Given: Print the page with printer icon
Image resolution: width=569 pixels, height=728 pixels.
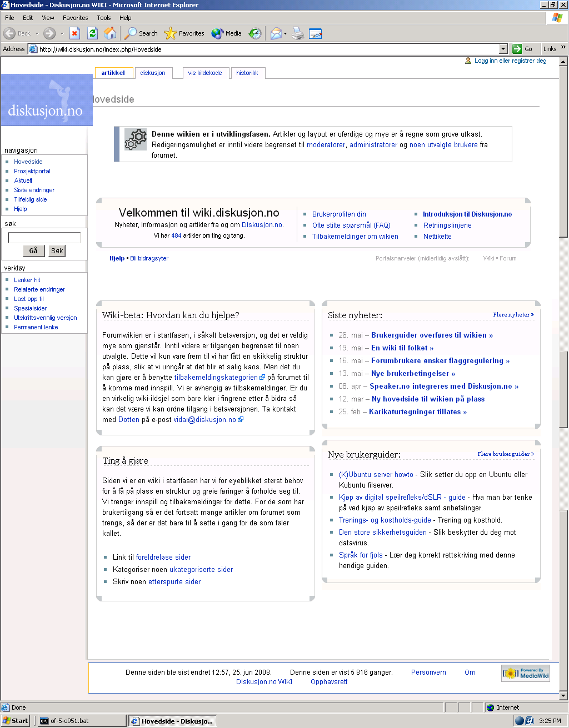Looking at the screenshot, I should (298, 33).
